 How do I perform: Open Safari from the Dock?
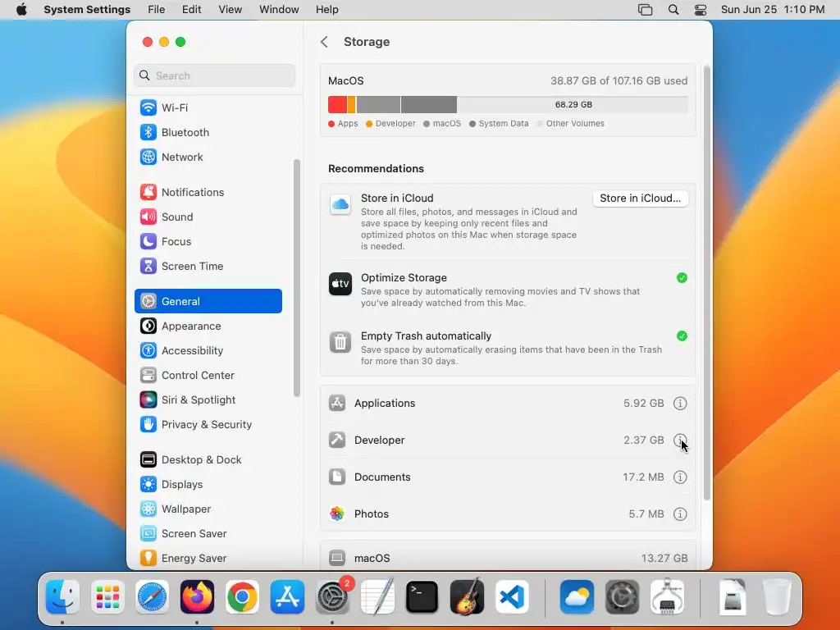click(152, 596)
